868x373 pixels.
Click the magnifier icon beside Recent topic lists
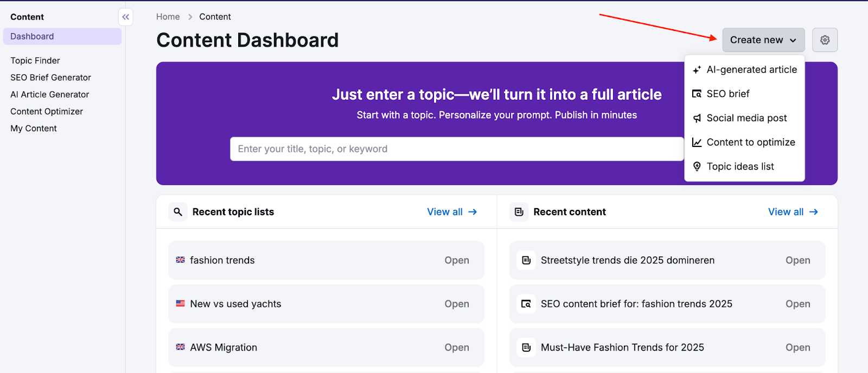(177, 211)
